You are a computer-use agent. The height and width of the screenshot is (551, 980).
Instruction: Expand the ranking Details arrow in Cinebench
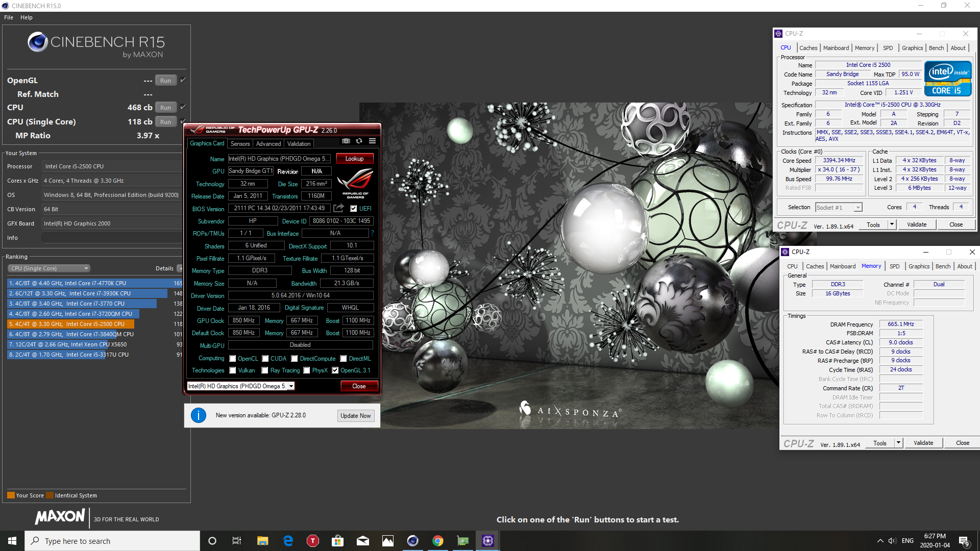[180, 268]
